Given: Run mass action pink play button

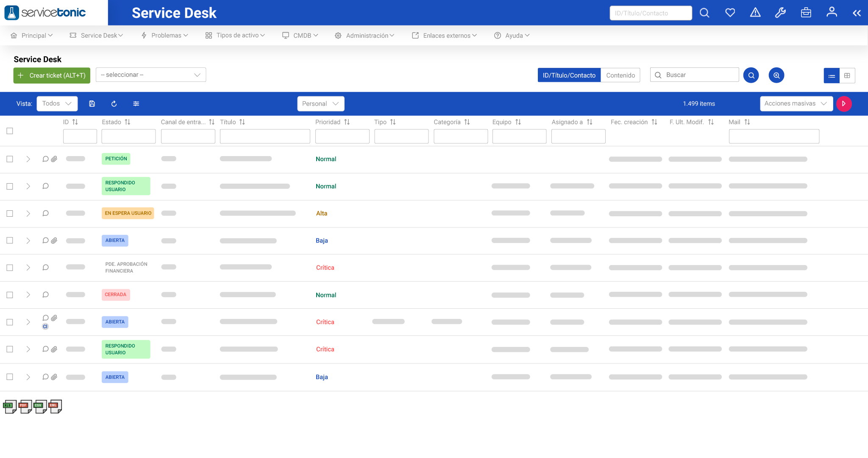Looking at the screenshot, I should point(844,103).
